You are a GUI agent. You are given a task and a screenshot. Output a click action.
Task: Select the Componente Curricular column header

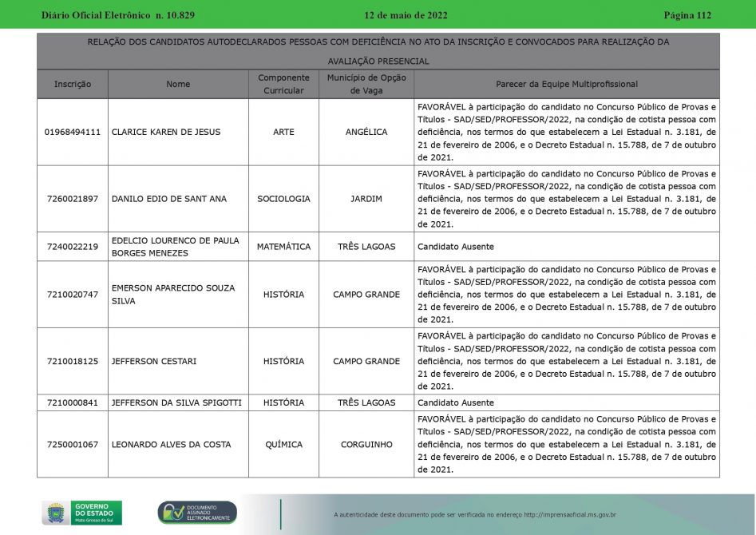[x=283, y=84]
